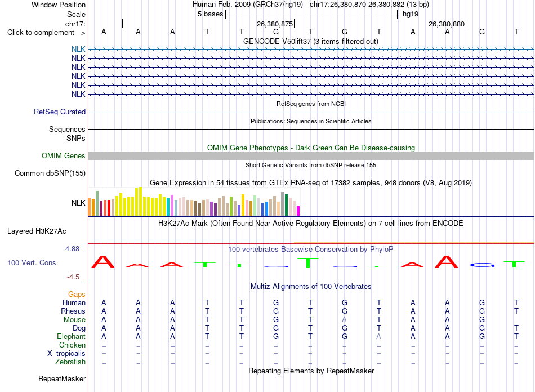This screenshot has height=392, width=535.
Task: Click the tall green T conservation logo
Action: (307, 262)
